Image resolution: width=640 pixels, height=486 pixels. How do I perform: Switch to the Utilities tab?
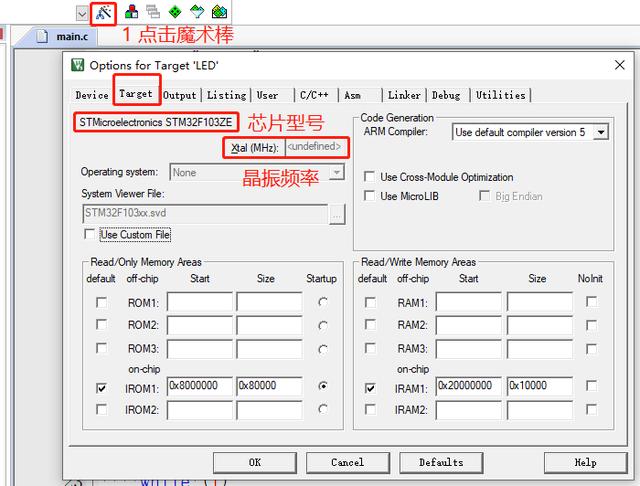coord(501,95)
